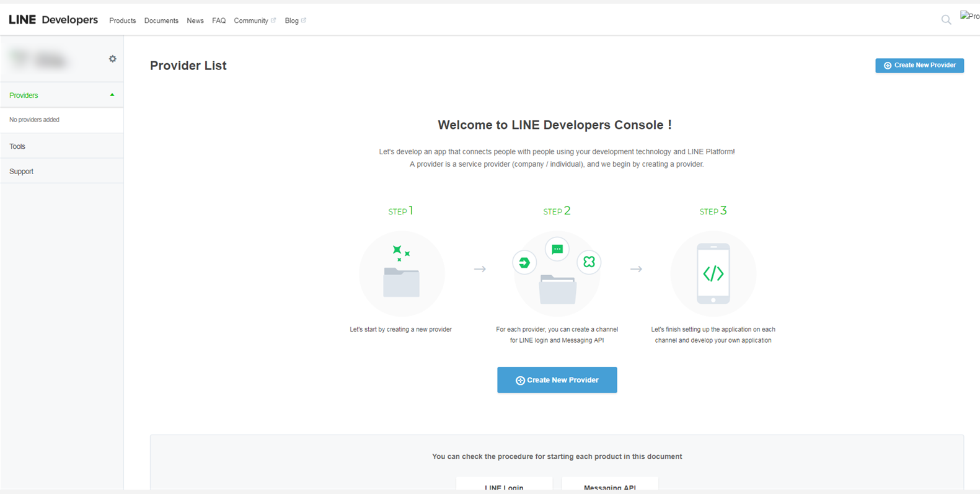This screenshot has width=980, height=494.
Task: Click the blurred account name in sidebar
Action: 38,60
